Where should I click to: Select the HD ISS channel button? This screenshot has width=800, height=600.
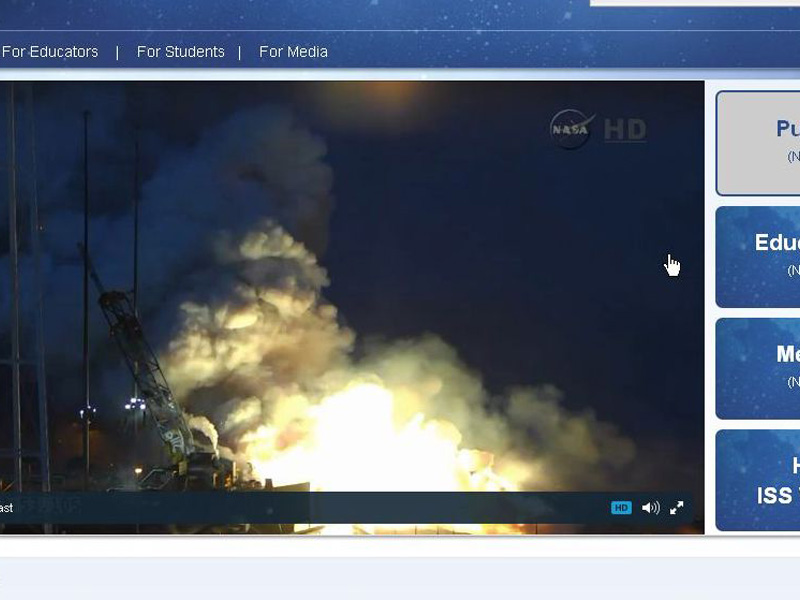point(759,481)
